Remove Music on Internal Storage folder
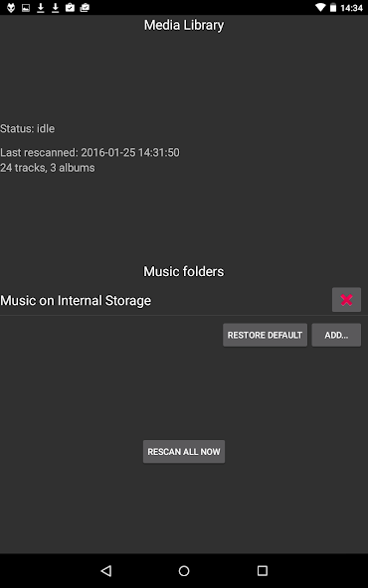This screenshot has width=368, height=588. (346, 300)
